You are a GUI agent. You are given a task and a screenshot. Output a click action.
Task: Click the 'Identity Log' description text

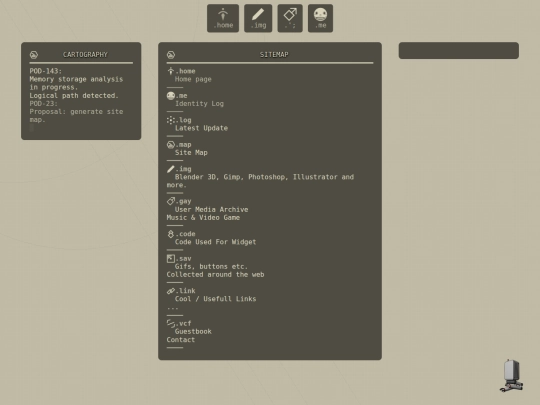tap(199, 104)
